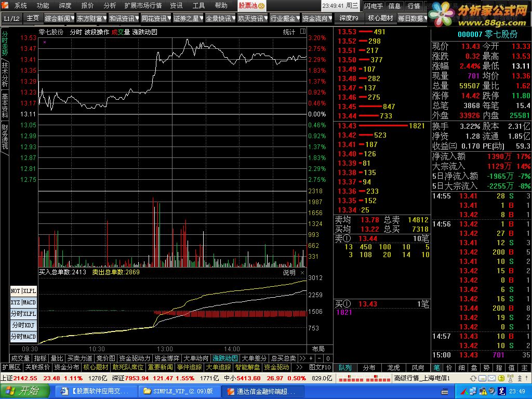
Task: Toggle the 分时XLPL indicator button
Action: [23, 314]
